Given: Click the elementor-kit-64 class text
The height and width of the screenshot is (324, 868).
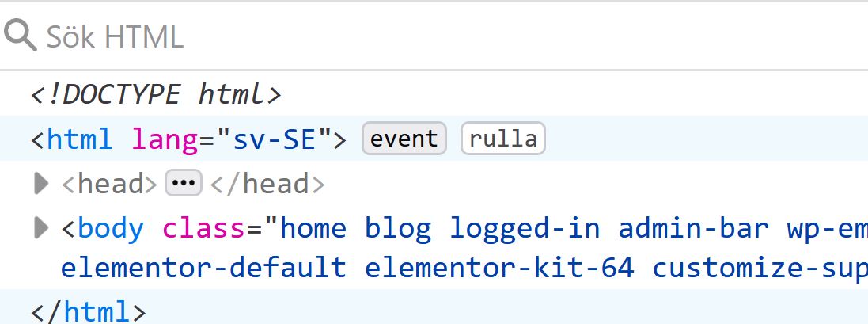Looking at the screenshot, I should (x=499, y=268).
